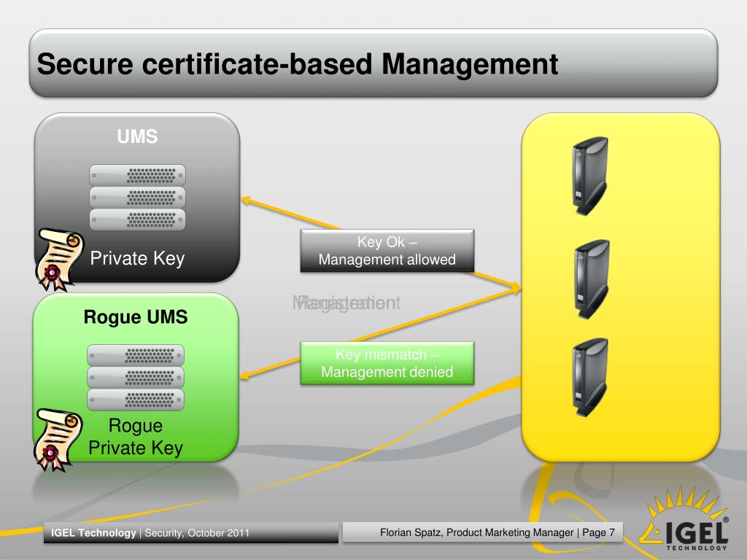Image resolution: width=747 pixels, height=560 pixels.
Task: Click the IGEL Technology logo
Action: (683, 519)
